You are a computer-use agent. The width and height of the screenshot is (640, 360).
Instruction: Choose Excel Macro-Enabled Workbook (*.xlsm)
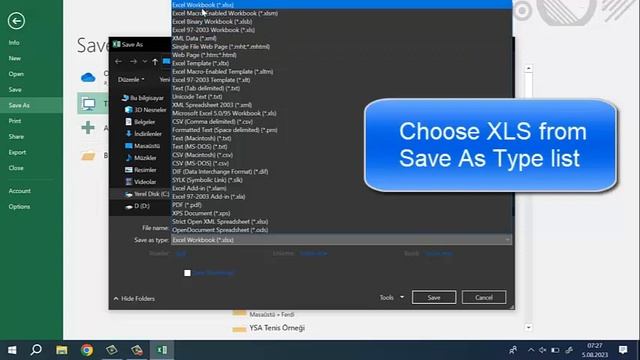click(x=341, y=13)
